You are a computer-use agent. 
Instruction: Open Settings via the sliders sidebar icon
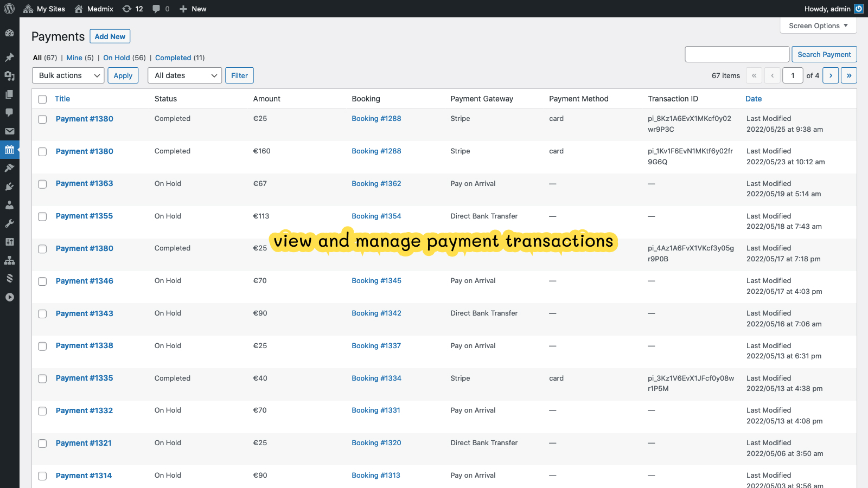point(9,242)
